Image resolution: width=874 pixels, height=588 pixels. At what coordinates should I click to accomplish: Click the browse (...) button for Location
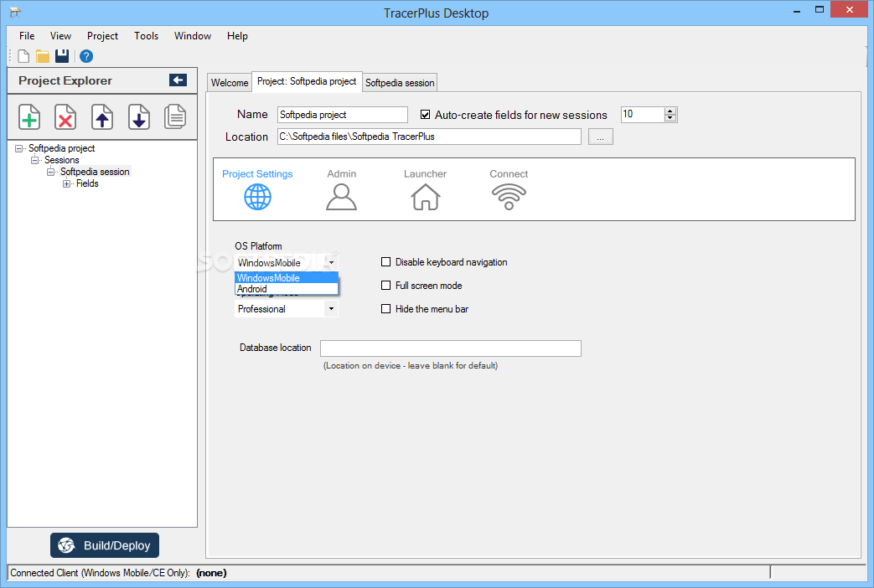[600, 137]
